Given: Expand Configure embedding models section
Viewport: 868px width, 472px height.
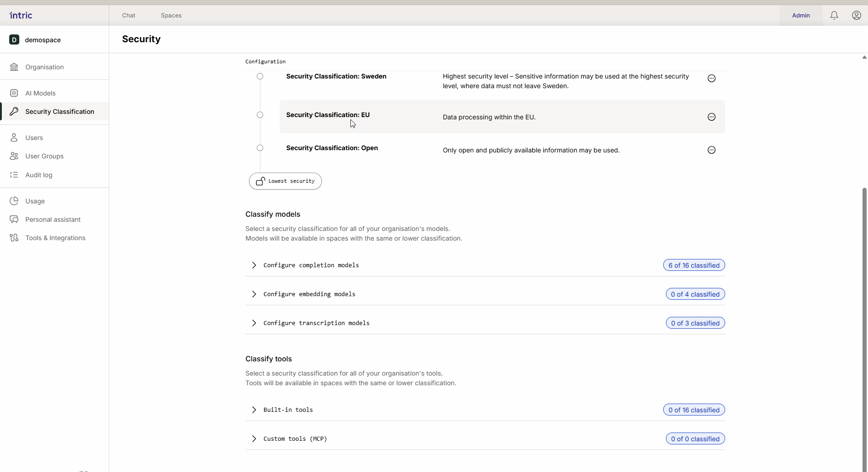Looking at the screenshot, I should [x=309, y=294].
